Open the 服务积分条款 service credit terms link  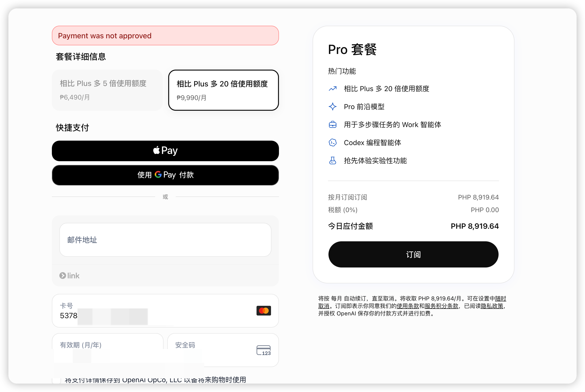coord(441,306)
